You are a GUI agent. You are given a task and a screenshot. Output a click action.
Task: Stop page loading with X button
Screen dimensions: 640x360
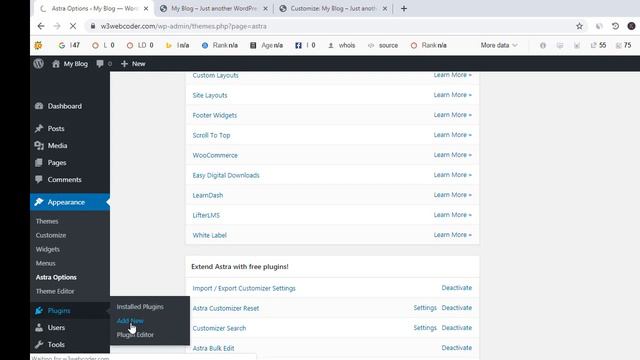click(x=73, y=26)
